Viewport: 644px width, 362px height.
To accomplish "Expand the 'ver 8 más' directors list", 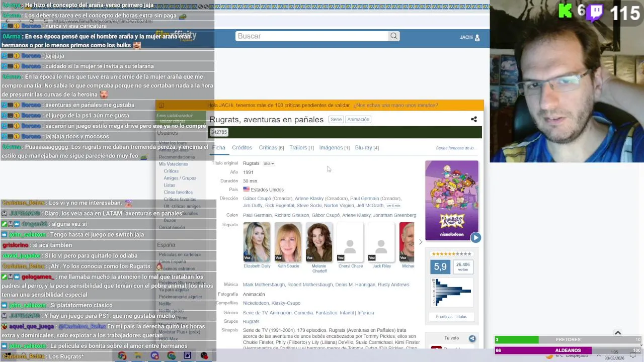I will tap(393, 206).
